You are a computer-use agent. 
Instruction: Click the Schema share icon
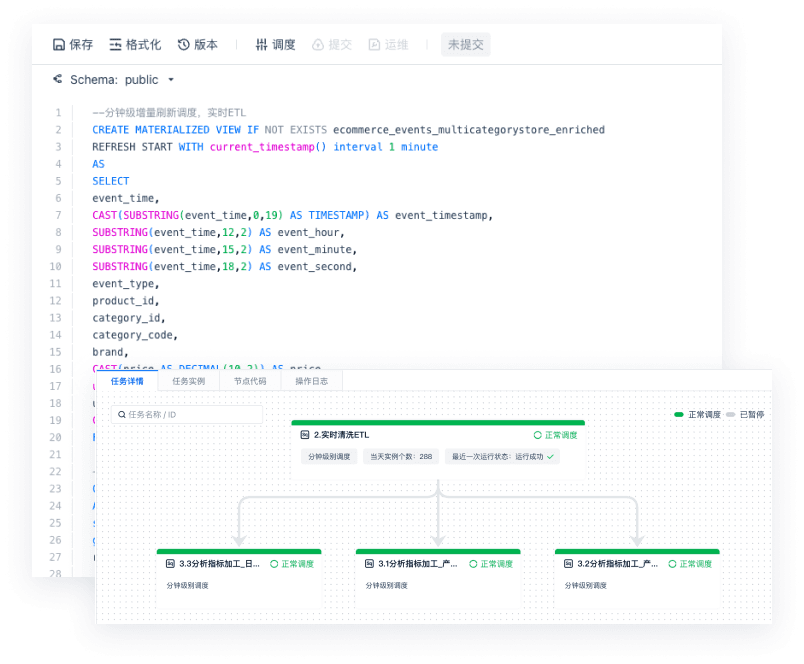click(57, 79)
